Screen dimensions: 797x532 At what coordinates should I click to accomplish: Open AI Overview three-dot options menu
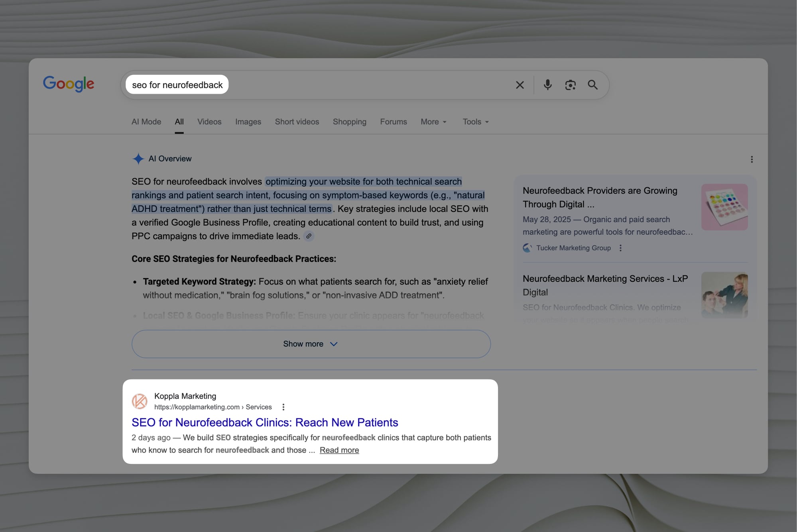point(752,159)
